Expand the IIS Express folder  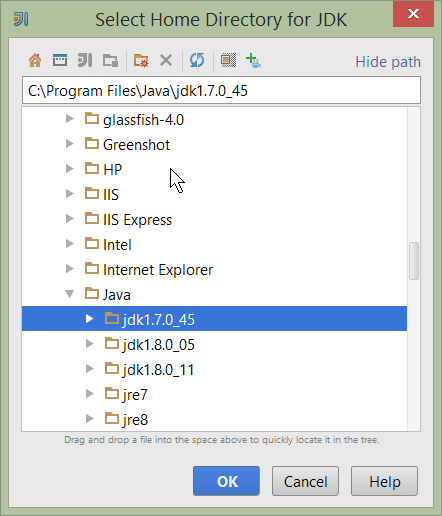coord(70,219)
